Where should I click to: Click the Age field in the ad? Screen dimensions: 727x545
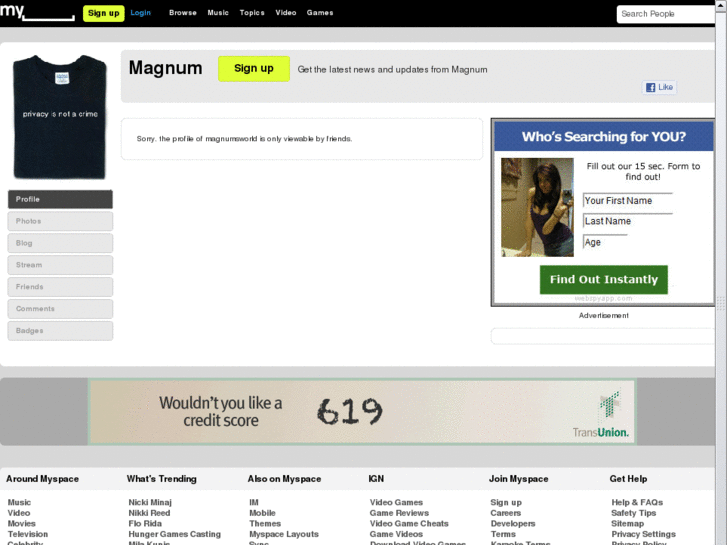[x=605, y=242]
